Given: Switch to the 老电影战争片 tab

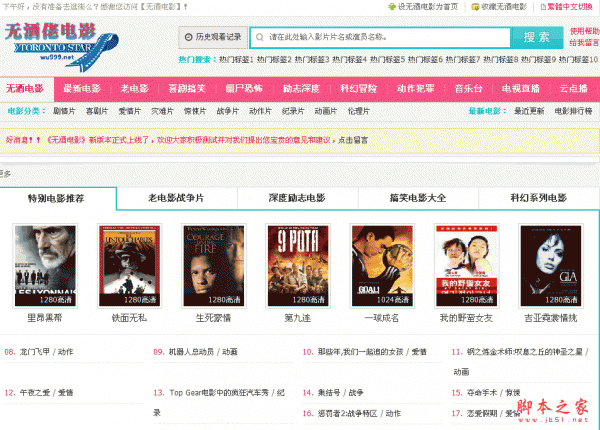Looking at the screenshot, I should click(x=176, y=198).
